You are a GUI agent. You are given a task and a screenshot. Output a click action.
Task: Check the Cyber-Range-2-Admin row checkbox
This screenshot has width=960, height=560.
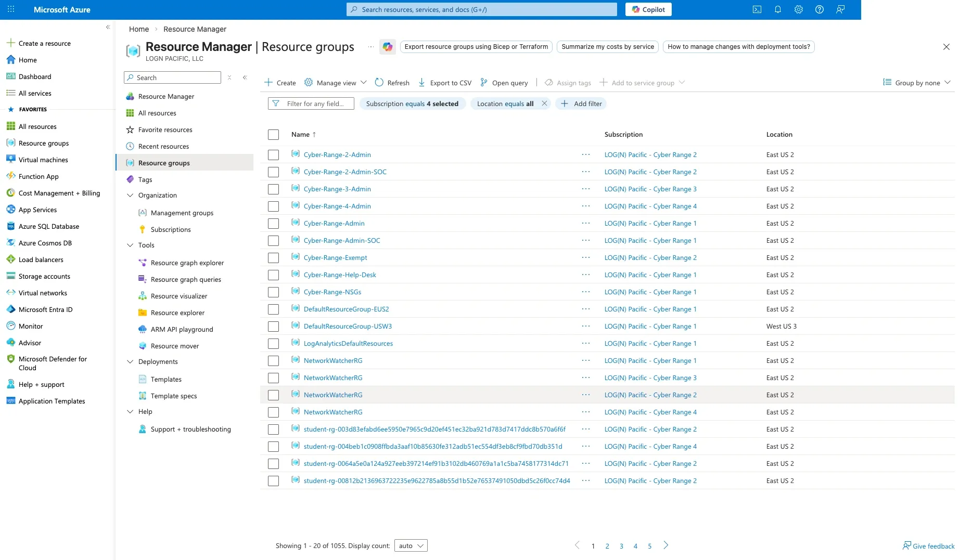[x=273, y=155]
